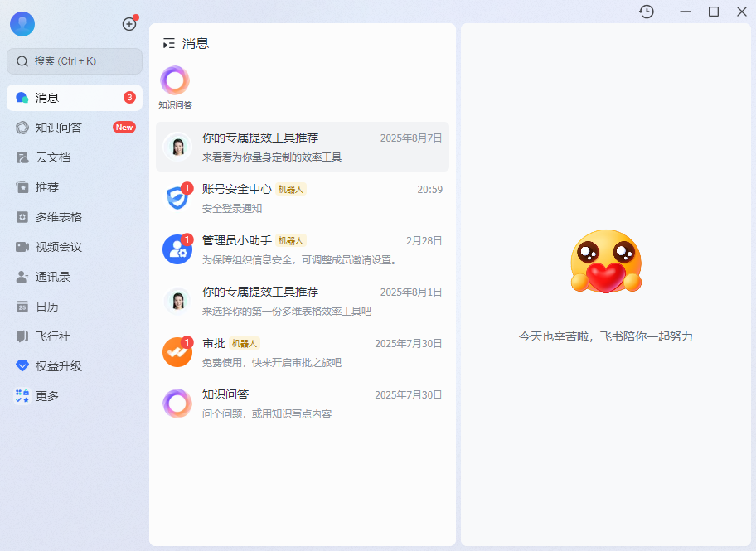Click the 问个问题,或用知识写点内容 preview
Viewport: 756px width, 551px height.
(267, 414)
